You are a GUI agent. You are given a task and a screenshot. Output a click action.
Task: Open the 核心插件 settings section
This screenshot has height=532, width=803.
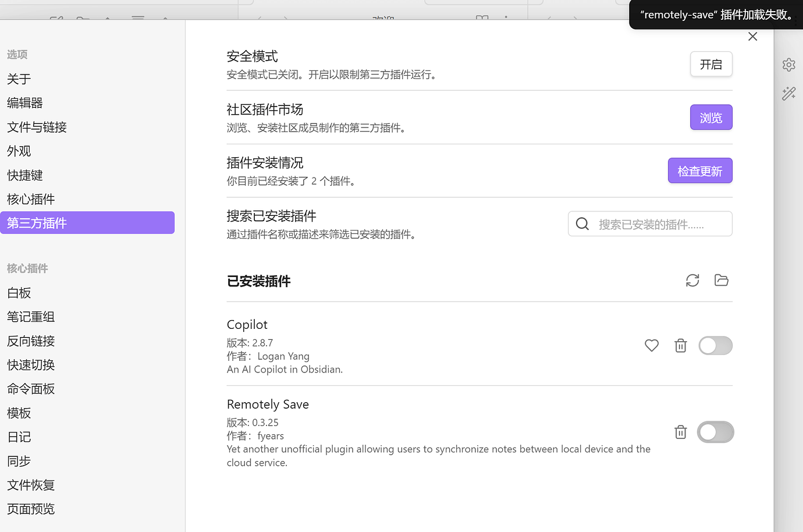pos(30,198)
